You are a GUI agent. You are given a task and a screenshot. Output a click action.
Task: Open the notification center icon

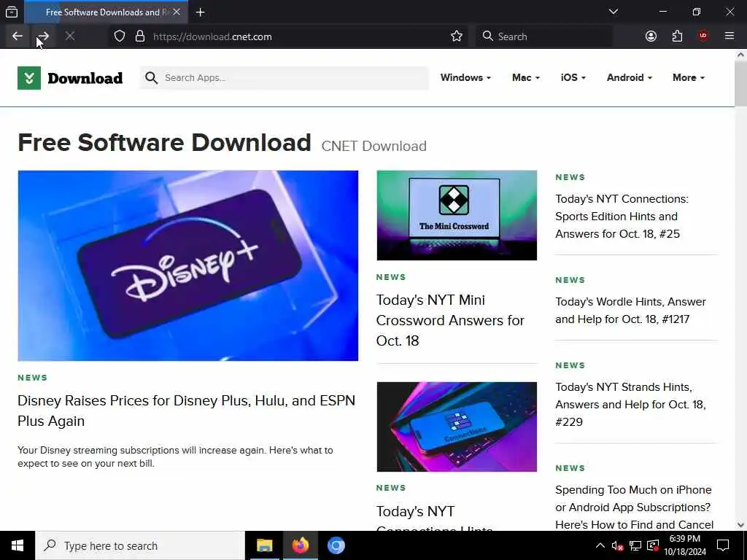pyautogui.click(x=723, y=545)
